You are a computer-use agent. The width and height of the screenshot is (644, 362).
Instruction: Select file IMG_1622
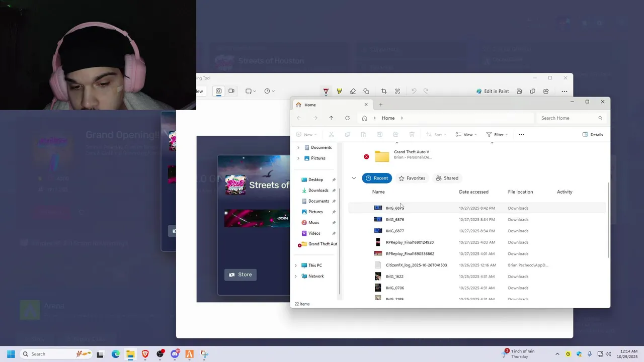click(x=477, y=277)
